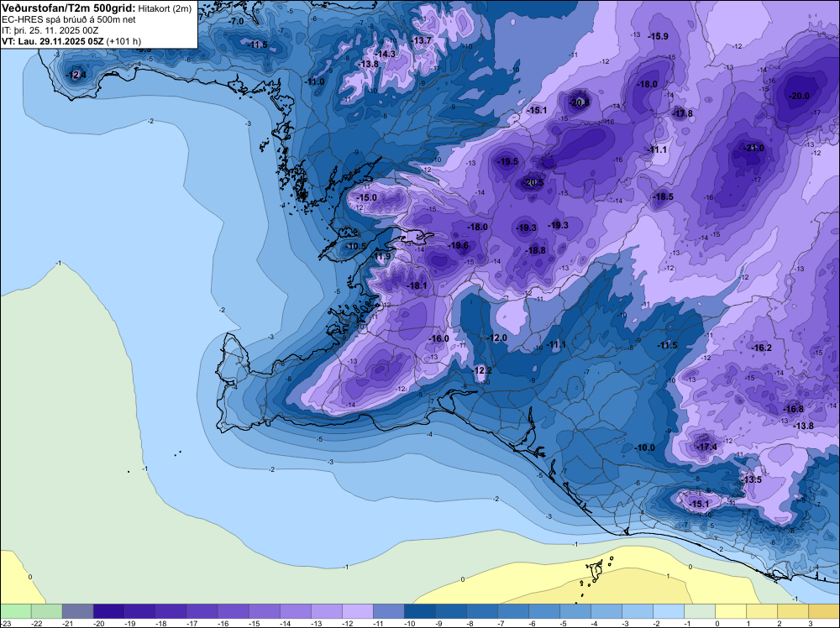Click the -7.0 temperature value
The height and width of the screenshot is (628, 840).
coord(236,22)
